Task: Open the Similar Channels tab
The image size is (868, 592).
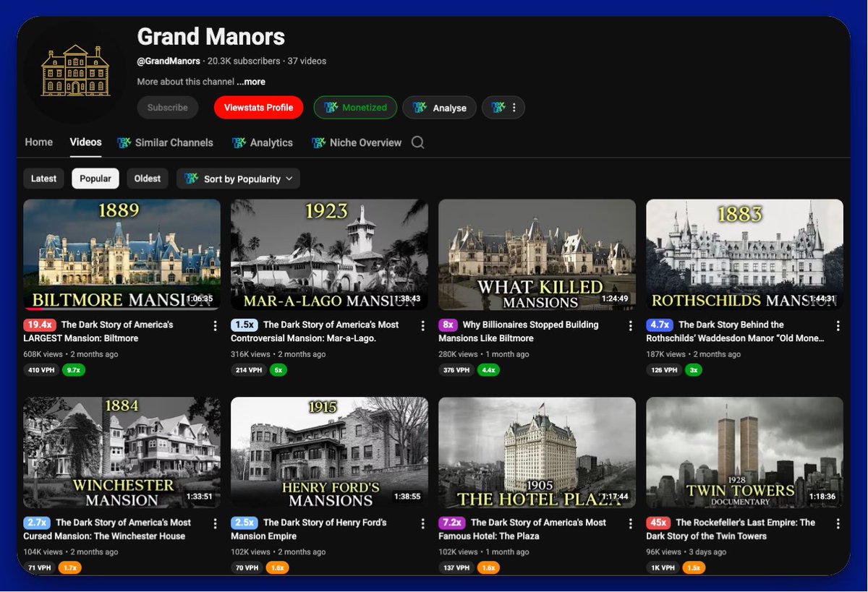Action: click(x=166, y=143)
